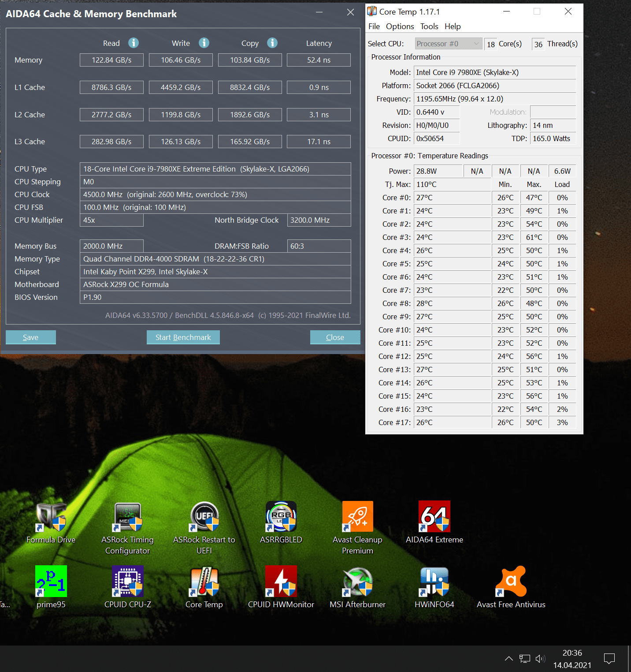Open the ASRRGBLED desktop icon
This screenshot has width=631, height=672.
click(281, 523)
